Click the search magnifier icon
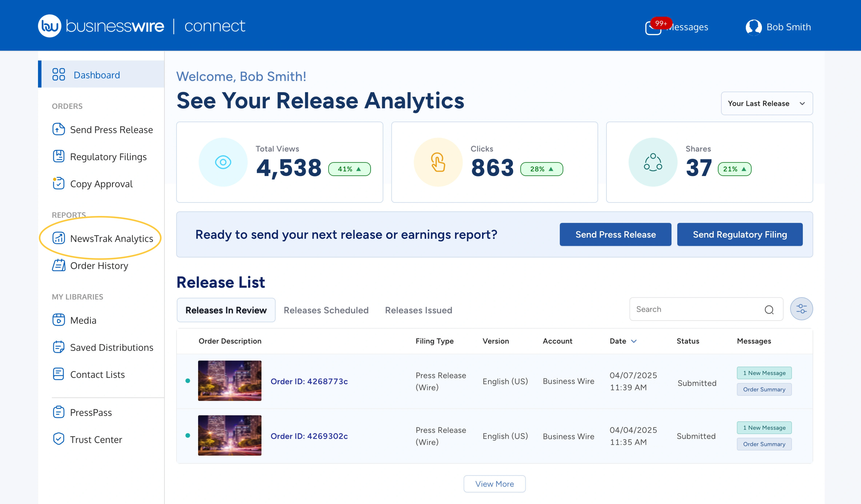The width and height of the screenshot is (861, 504). tap(769, 310)
